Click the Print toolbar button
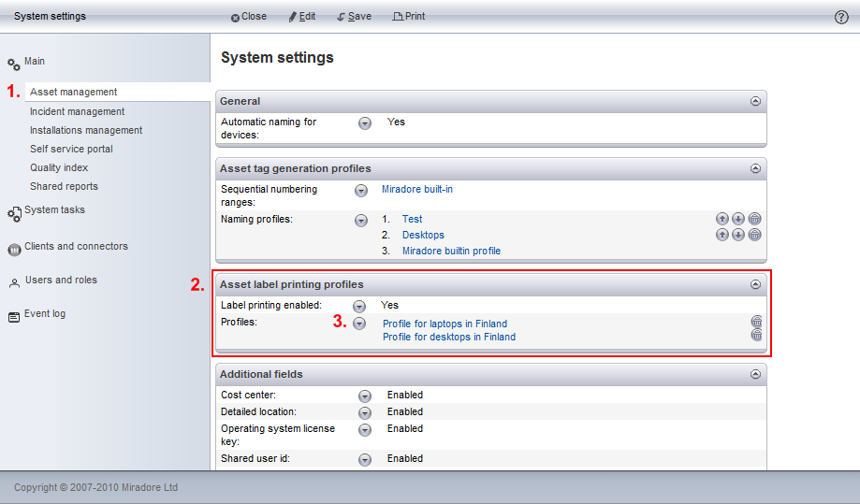The image size is (860, 504). coord(409,17)
